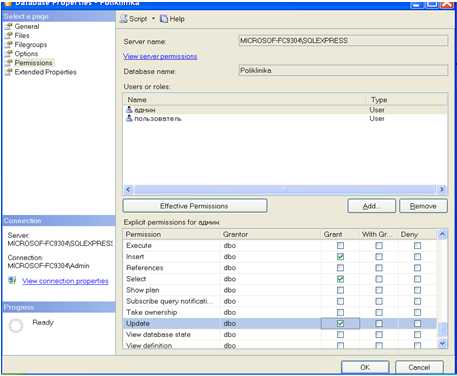Toggle Grant for Subscribe query notifications
The width and height of the screenshot is (457, 376).
click(340, 301)
